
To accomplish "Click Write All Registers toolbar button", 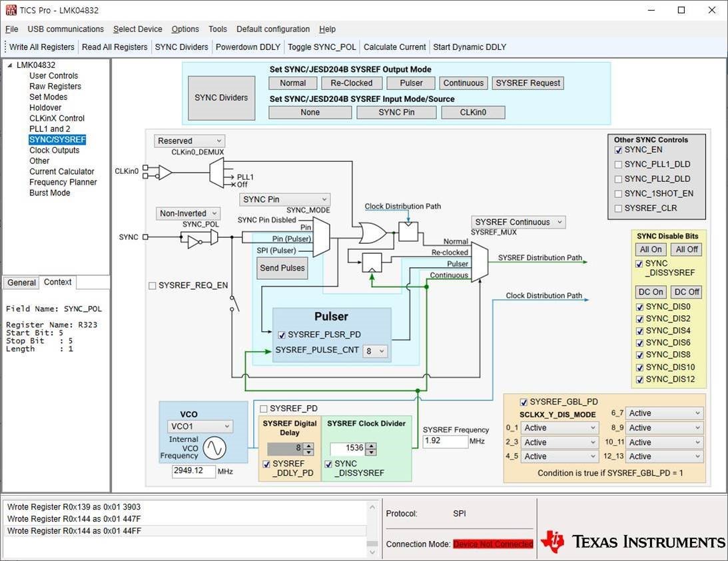I will click(42, 47).
